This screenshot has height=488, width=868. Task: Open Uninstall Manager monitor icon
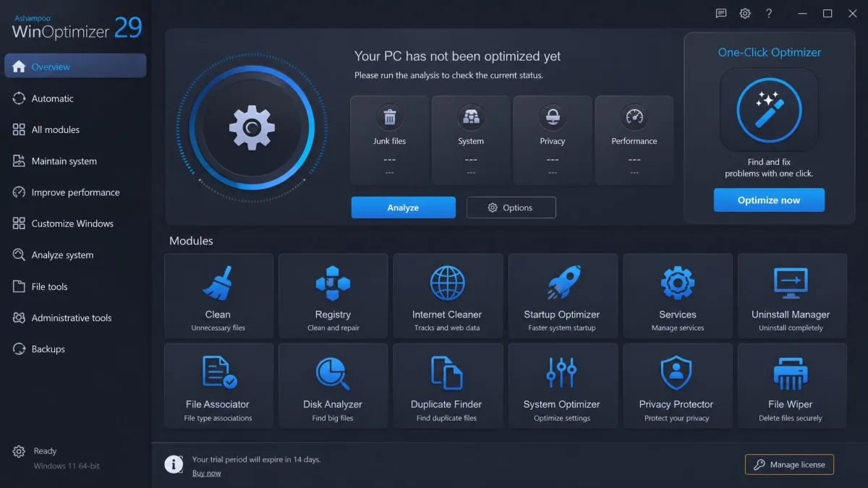pyautogui.click(x=791, y=283)
